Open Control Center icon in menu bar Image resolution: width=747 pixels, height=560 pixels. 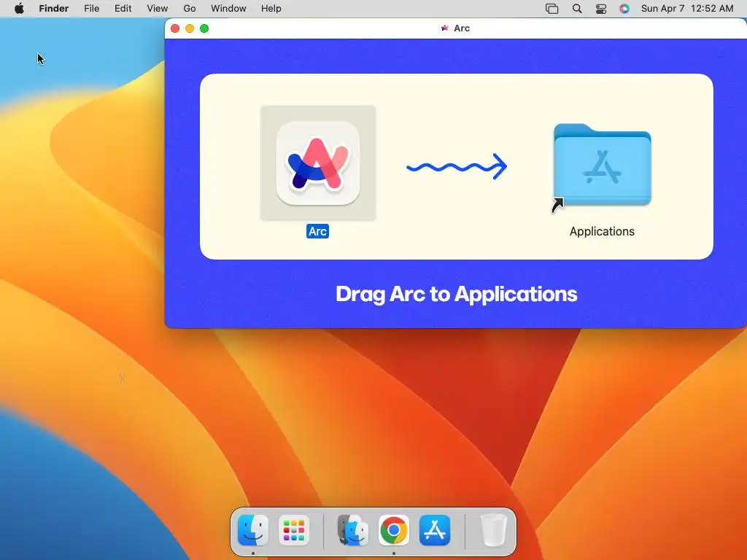click(x=601, y=9)
